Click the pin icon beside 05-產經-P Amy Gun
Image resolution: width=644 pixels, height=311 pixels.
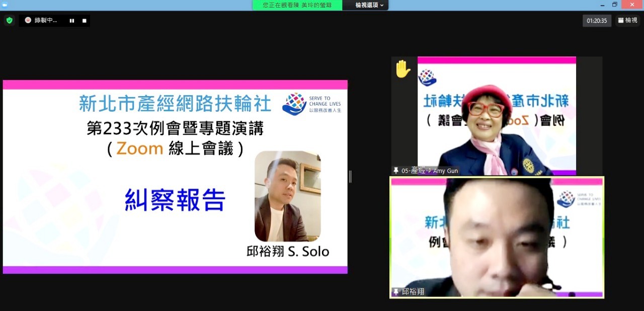tap(396, 171)
